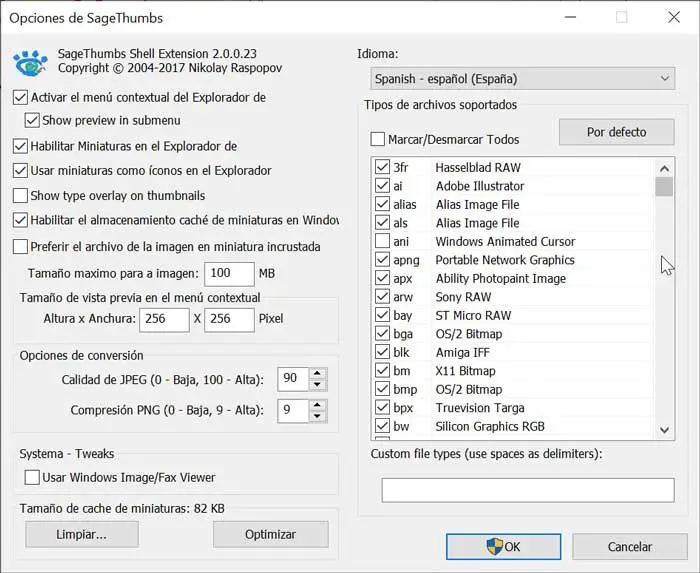Uncheck the als Alias Image File type

coord(382,223)
